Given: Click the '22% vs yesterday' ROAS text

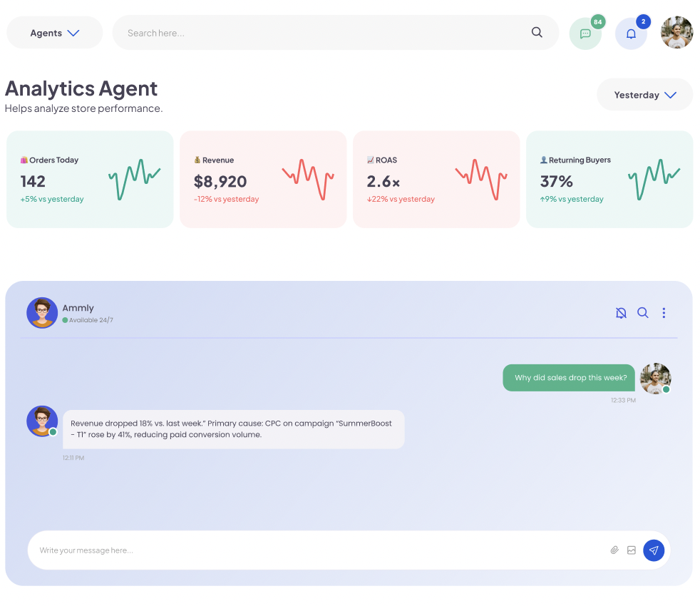Looking at the screenshot, I should [x=401, y=199].
